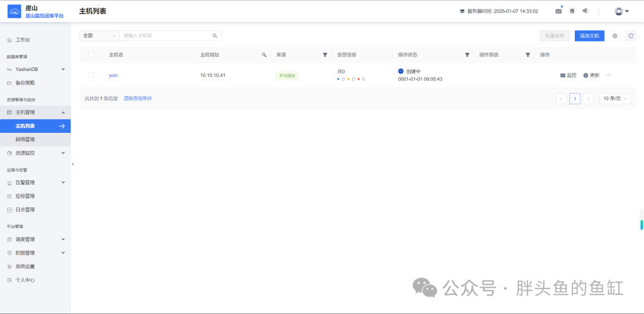
Task: Open the monitor dashboard icon with blue dot
Action: (559, 11)
